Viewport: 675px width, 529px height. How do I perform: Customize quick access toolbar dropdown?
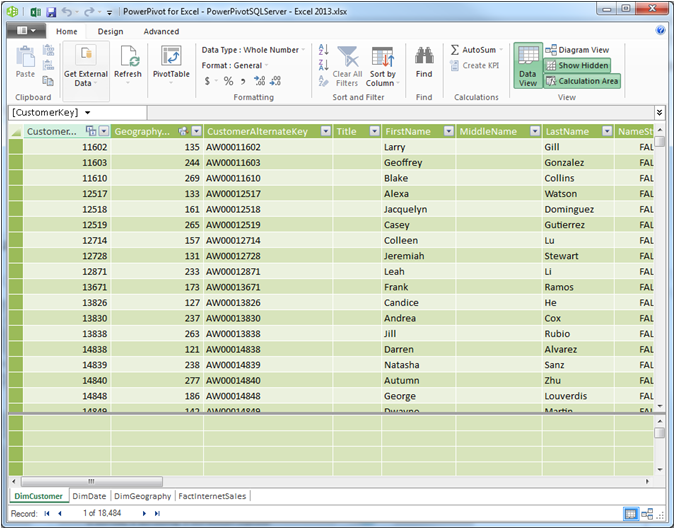[x=109, y=12]
